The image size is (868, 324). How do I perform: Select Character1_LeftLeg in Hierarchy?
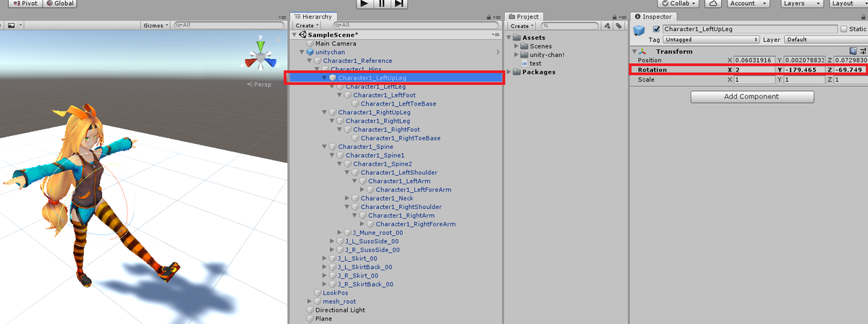[x=375, y=87]
